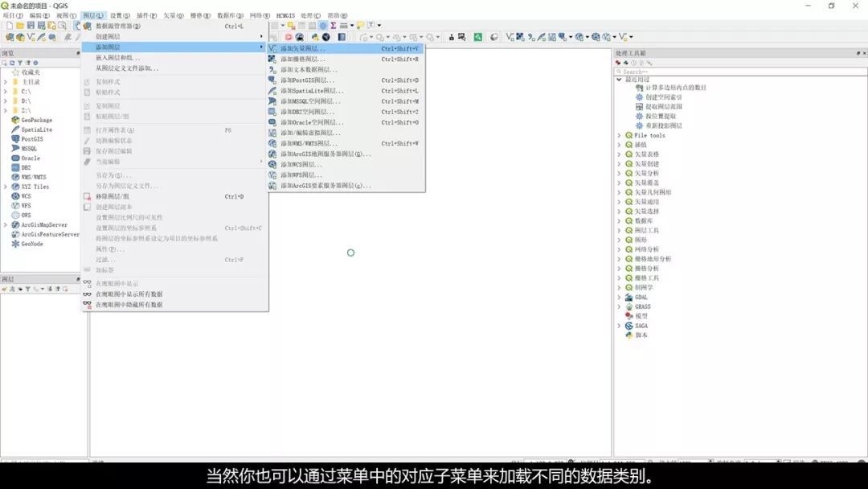Screen dimensions: 868x489
Task: Select MSSQL in browser panel
Action: (x=29, y=149)
